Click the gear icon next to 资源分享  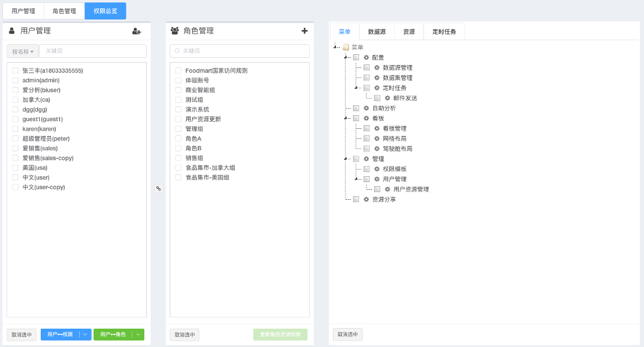tap(366, 200)
